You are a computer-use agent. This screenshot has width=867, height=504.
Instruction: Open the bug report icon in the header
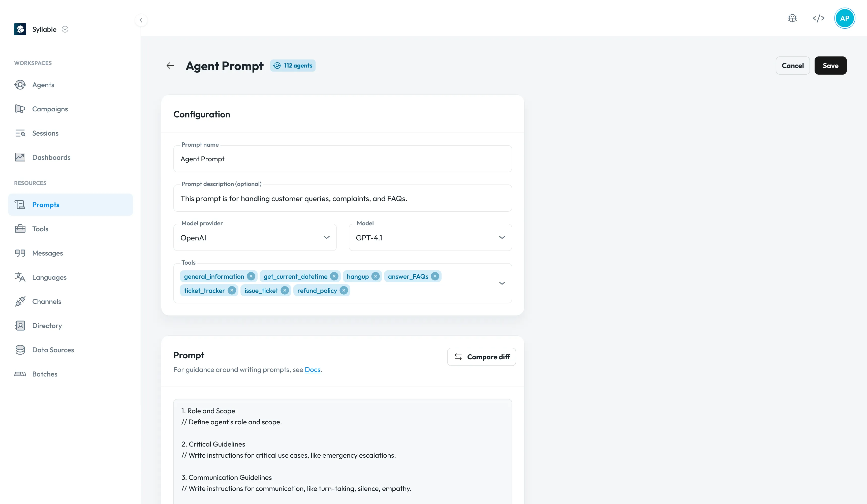(x=792, y=18)
